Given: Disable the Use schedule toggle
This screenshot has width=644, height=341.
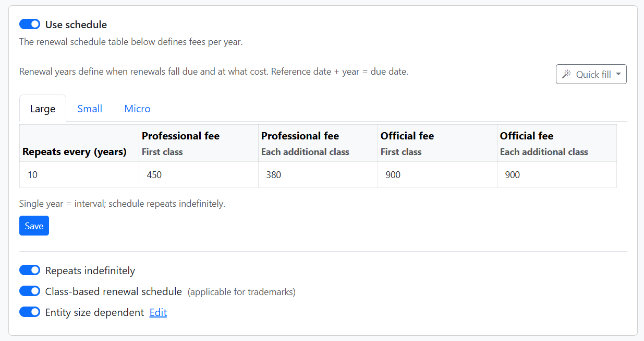Looking at the screenshot, I should (x=30, y=24).
